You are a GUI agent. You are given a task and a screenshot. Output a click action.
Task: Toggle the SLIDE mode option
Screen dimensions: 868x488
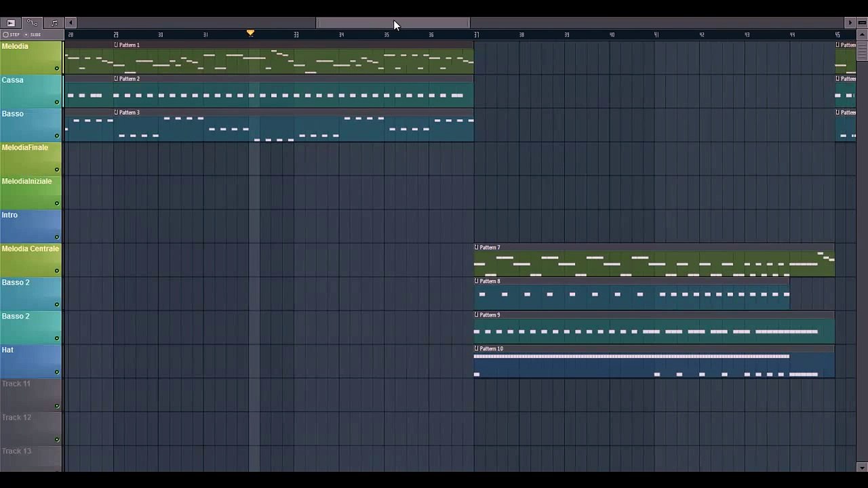coord(33,35)
